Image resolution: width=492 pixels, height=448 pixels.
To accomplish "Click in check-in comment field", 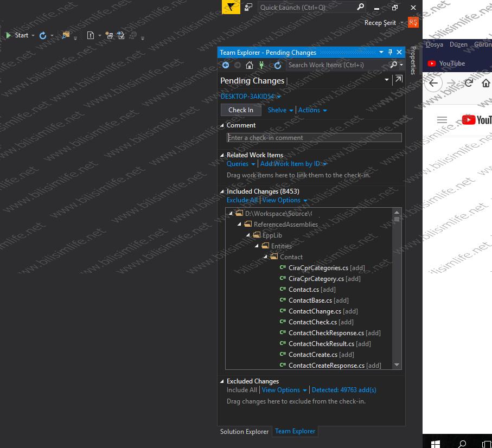I will tap(314, 138).
